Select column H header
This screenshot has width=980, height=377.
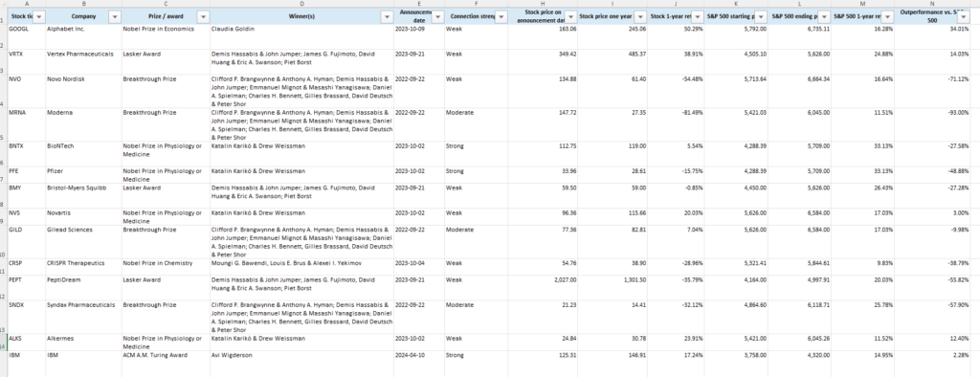click(x=543, y=4)
